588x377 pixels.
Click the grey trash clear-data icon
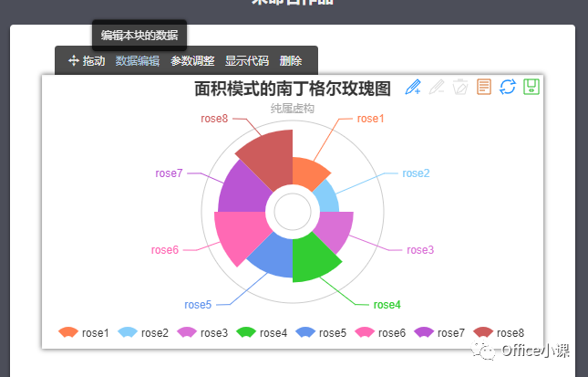[460, 87]
